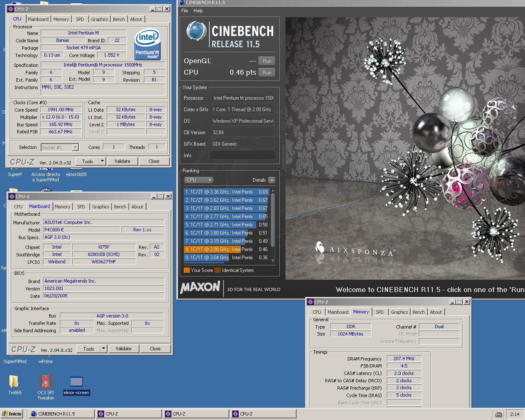
Task: Open About tab in top CPU-Z window
Action: (x=136, y=19)
